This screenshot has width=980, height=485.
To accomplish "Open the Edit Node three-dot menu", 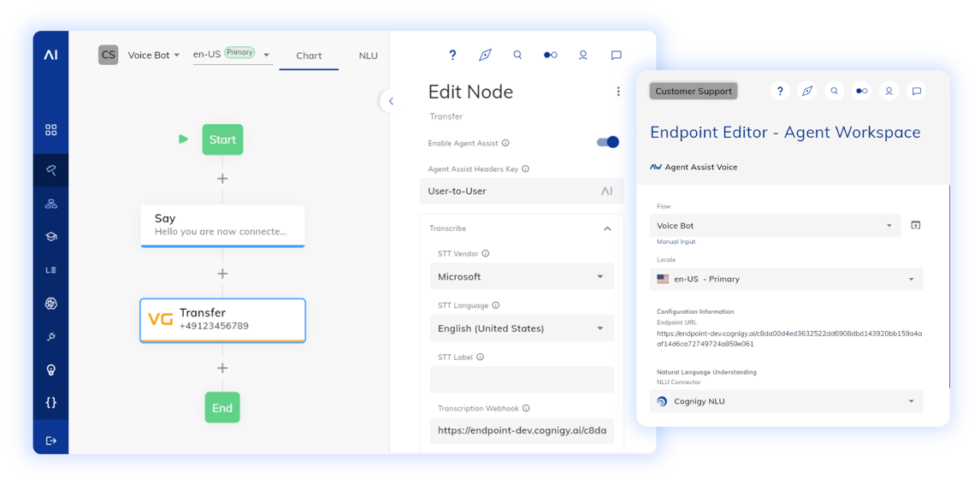I will point(618,92).
